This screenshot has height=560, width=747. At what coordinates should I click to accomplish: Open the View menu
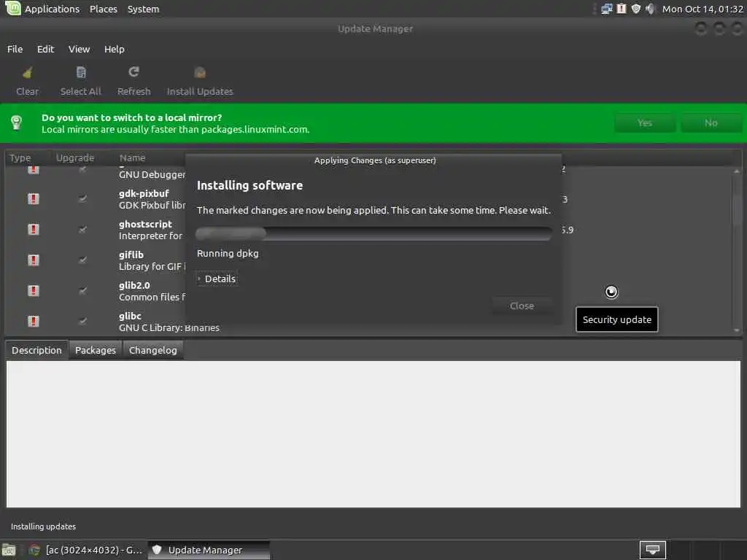pyautogui.click(x=79, y=49)
